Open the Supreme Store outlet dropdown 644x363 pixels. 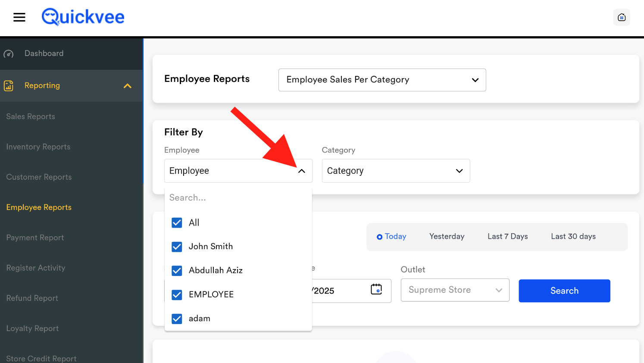tap(455, 290)
